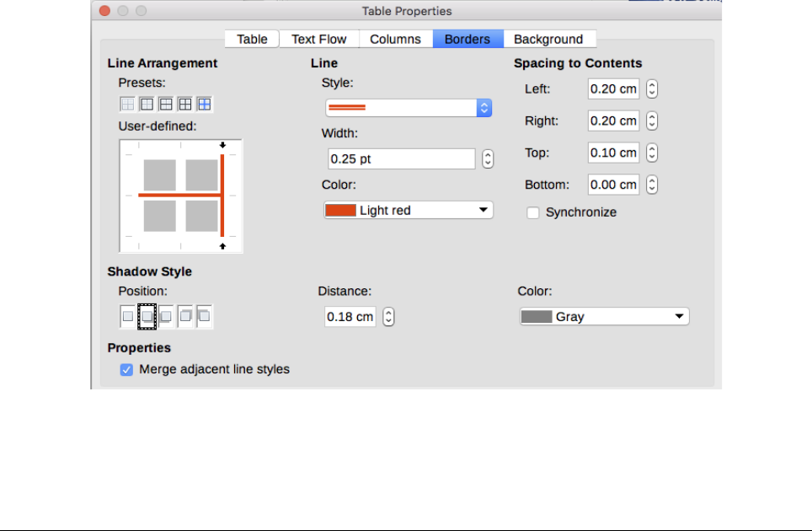Expand the Gray shadow color dropdown
The image size is (812, 531).
(x=604, y=317)
